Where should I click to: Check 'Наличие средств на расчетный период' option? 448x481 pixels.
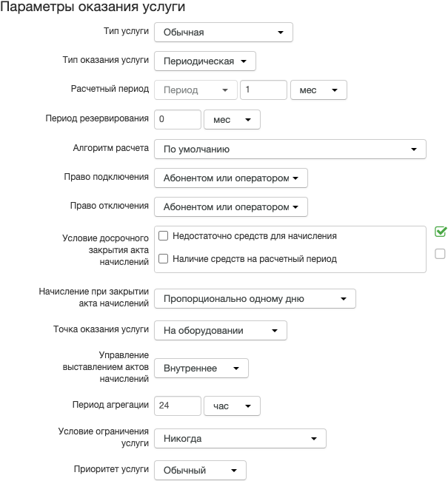[163, 258]
